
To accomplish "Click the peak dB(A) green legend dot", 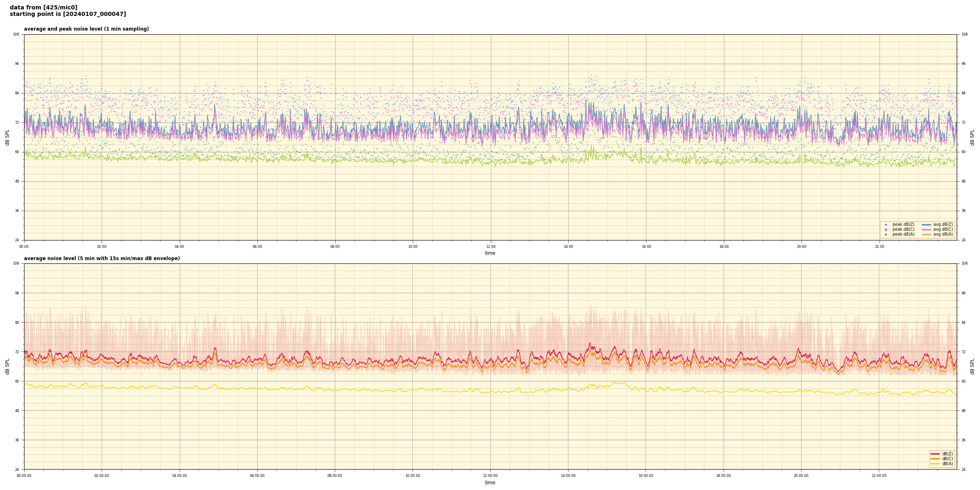I will point(886,234).
